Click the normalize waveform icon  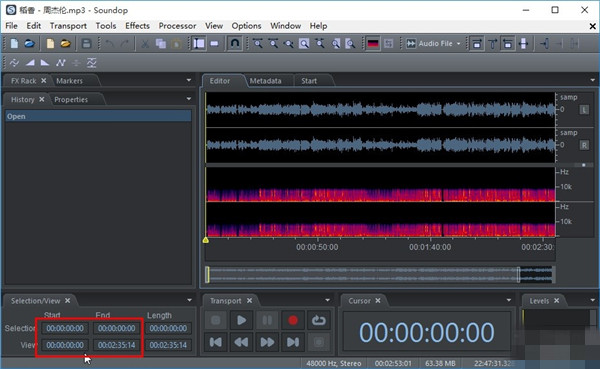[91, 62]
